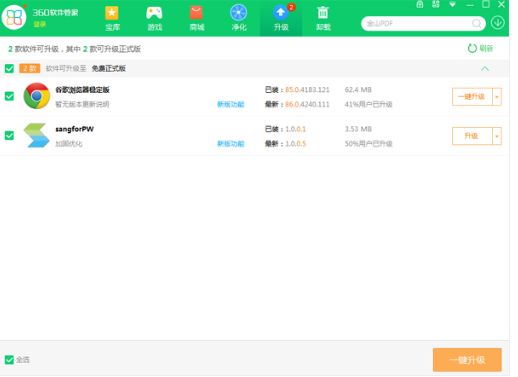Switch to the 游戏 gamepad tab

pos(154,18)
